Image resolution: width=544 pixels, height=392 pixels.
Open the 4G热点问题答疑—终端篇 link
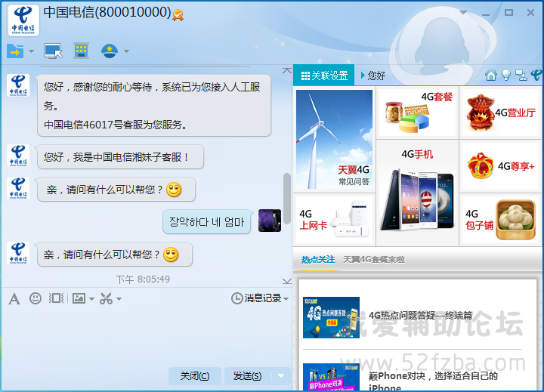coord(420,315)
